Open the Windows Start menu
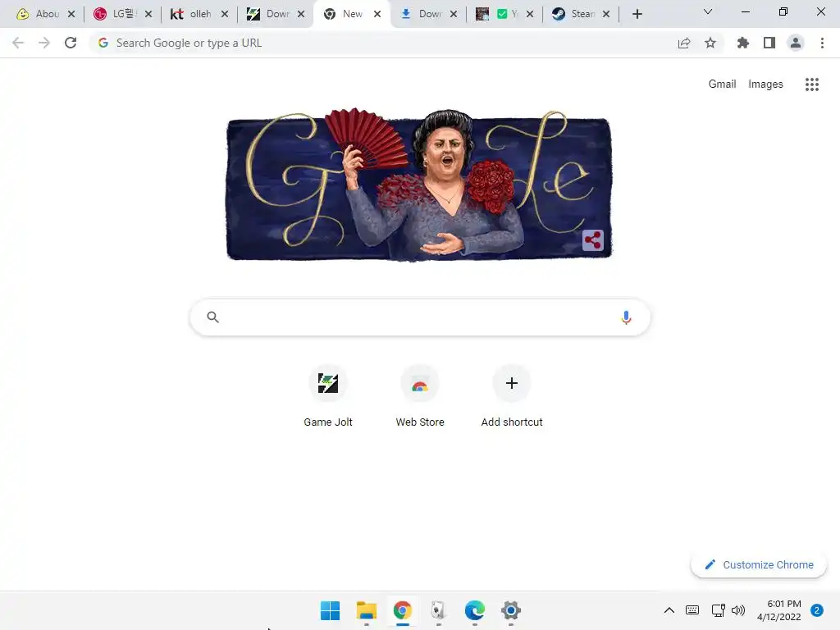This screenshot has height=630, width=840. (x=330, y=610)
